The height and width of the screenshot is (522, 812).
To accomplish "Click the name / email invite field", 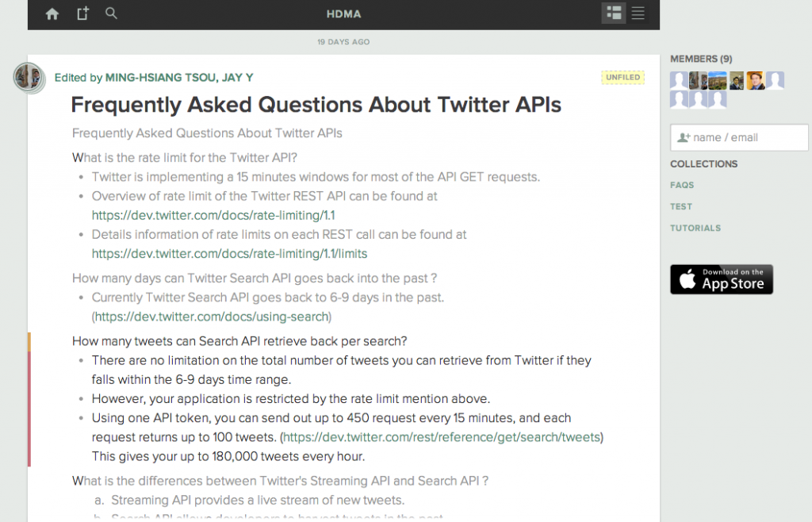I will (739, 137).
